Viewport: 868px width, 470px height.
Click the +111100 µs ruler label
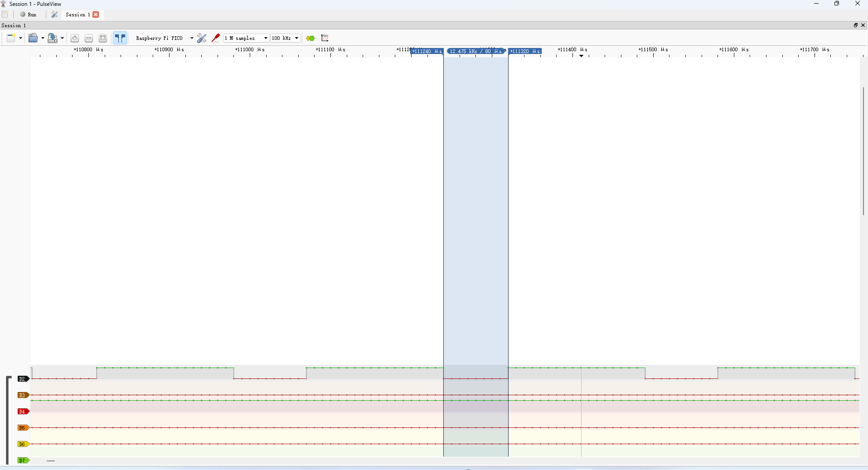[x=330, y=49]
